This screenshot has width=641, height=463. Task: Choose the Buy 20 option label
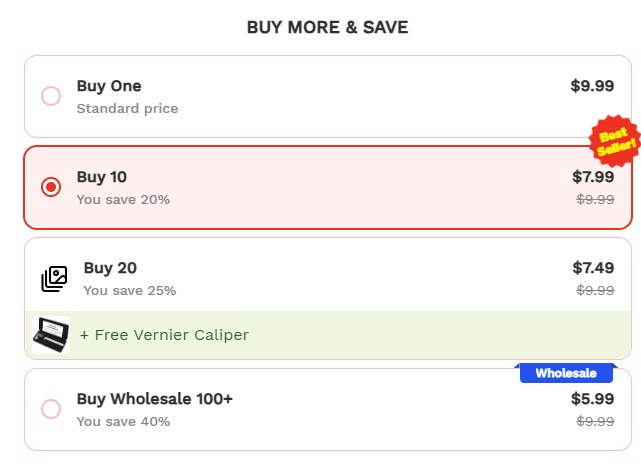(110, 268)
